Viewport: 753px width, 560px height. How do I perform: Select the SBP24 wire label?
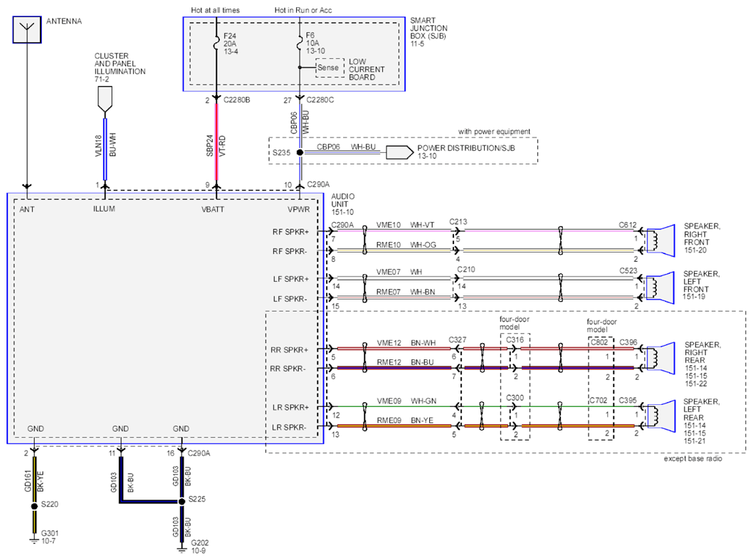[210, 146]
